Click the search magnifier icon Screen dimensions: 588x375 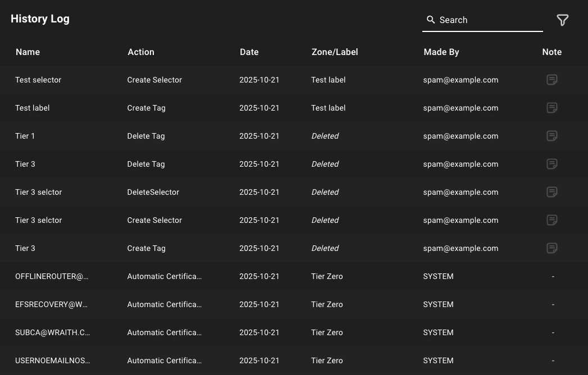point(431,20)
